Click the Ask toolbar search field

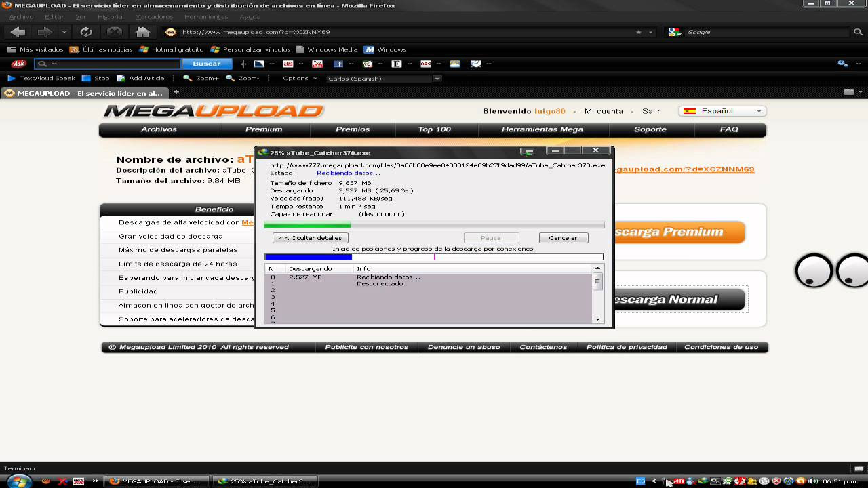coord(108,64)
